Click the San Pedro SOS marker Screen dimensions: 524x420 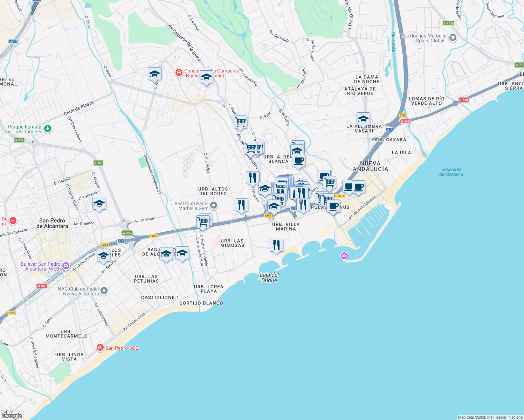pyautogui.click(x=100, y=348)
